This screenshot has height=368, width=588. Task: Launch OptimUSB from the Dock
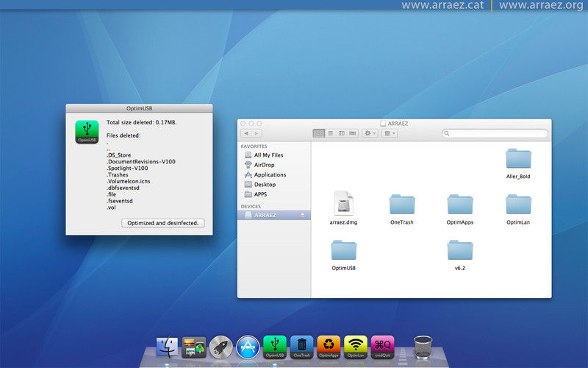tap(274, 347)
